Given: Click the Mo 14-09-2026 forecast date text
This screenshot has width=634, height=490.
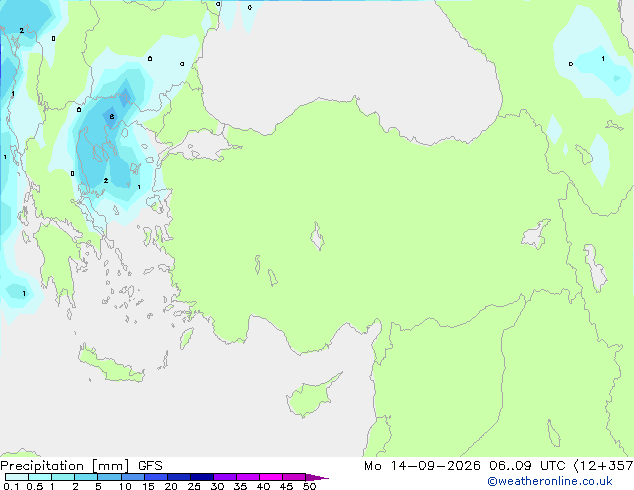Looking at the screenshot, I should point(422,466).
